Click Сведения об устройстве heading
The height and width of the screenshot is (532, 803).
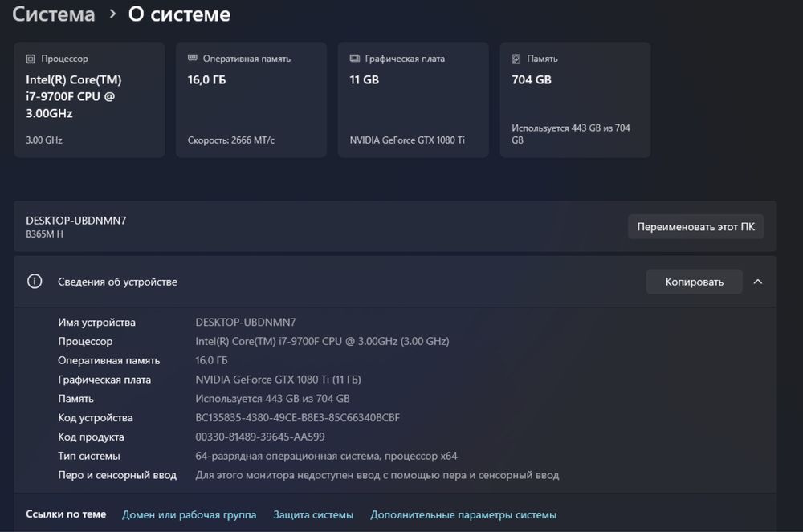[x=117, y=282]
